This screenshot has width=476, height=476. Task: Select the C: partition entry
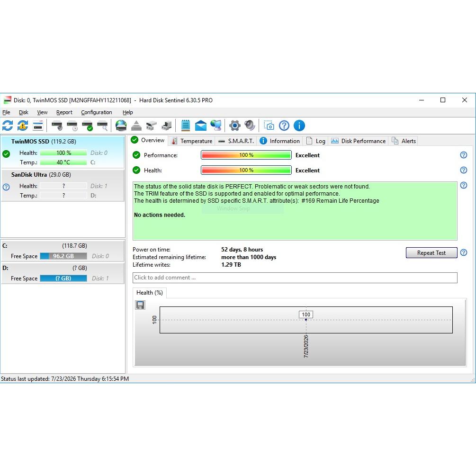[63, 251]
